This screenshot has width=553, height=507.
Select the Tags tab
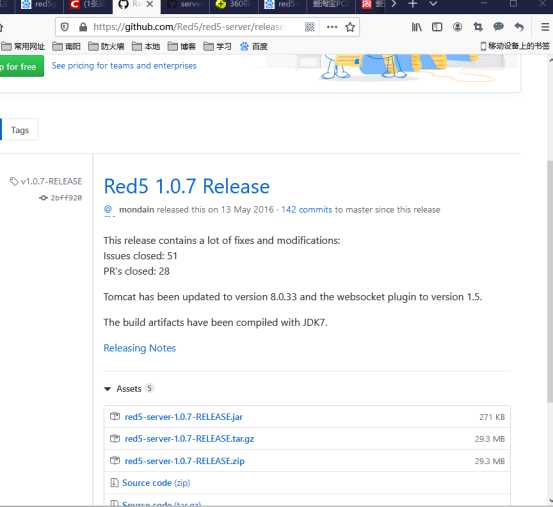[x=20, y=130]
